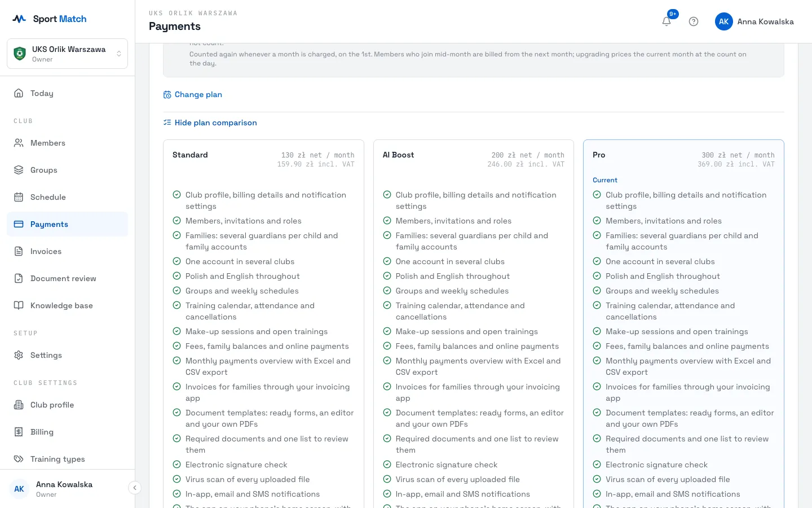Click the Document review icon
This screenshot has height=508, width=812.
pos(19,278)
